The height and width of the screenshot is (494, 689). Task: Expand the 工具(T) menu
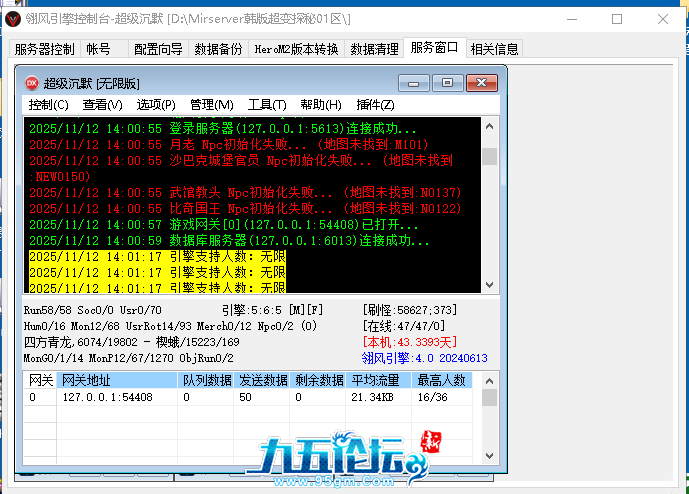click(x=267, y=105)
